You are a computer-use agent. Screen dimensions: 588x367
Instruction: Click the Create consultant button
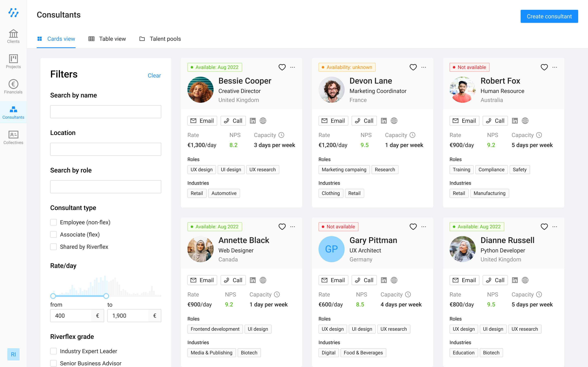(x=549, y=16)
